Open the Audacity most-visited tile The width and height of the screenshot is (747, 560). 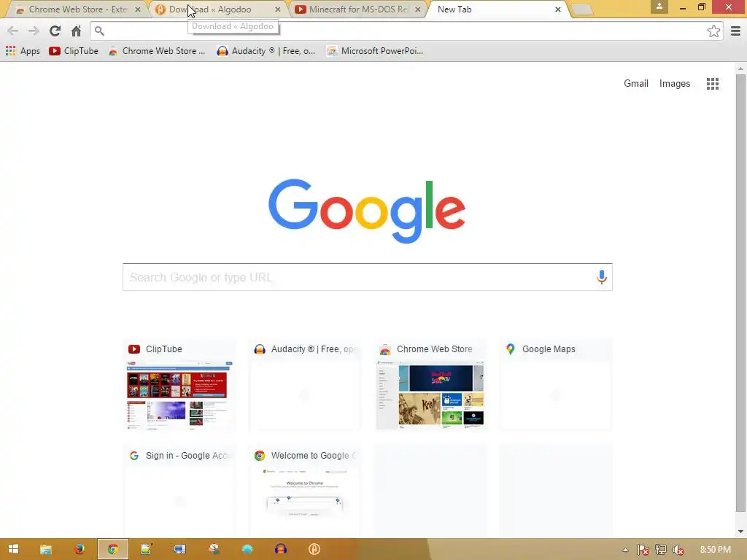305,384
